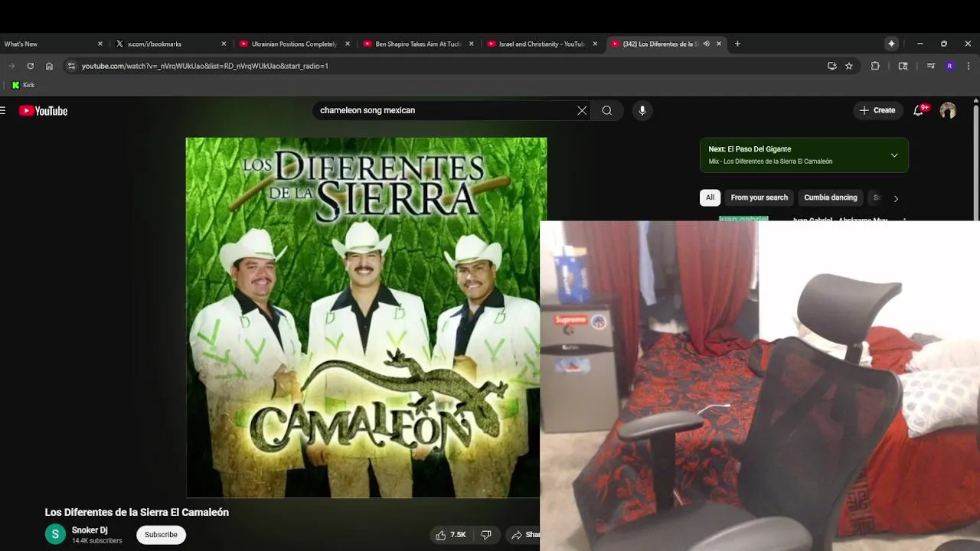Open the YouTube guide hamburger menu
The height and width of the screenshot is (551, 980).
pyautogui.click(x=3, y=111)
